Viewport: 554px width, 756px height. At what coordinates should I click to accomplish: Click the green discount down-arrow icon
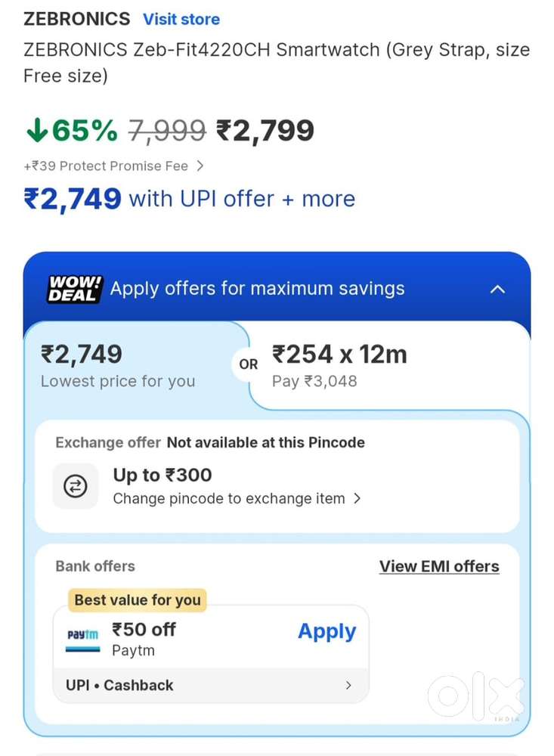(x=37, y=130)
